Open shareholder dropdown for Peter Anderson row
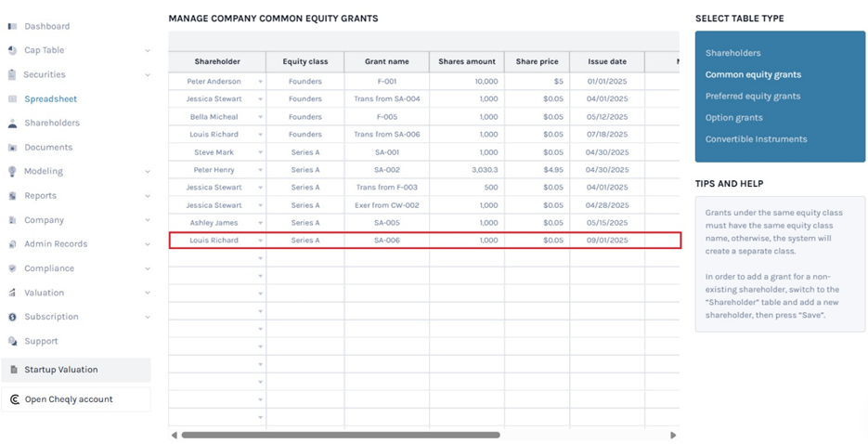Screen dimensions: 868x444 (x=260, y=82)
